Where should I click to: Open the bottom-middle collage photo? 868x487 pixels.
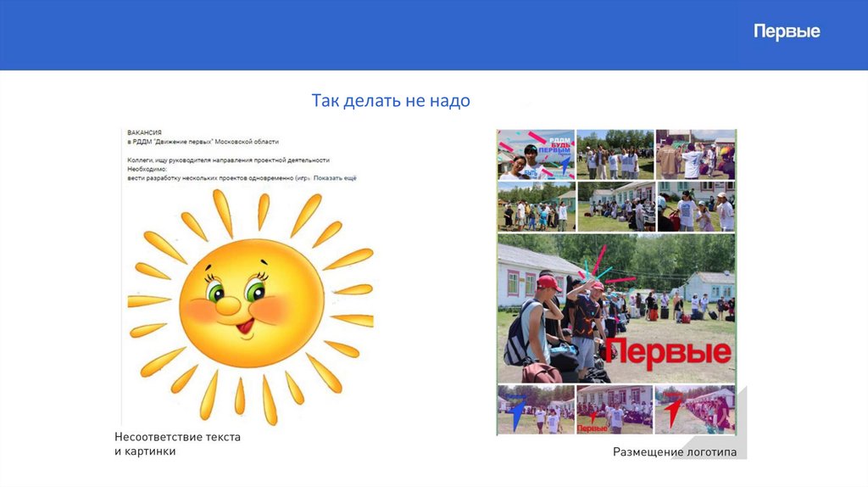point(615,410)
